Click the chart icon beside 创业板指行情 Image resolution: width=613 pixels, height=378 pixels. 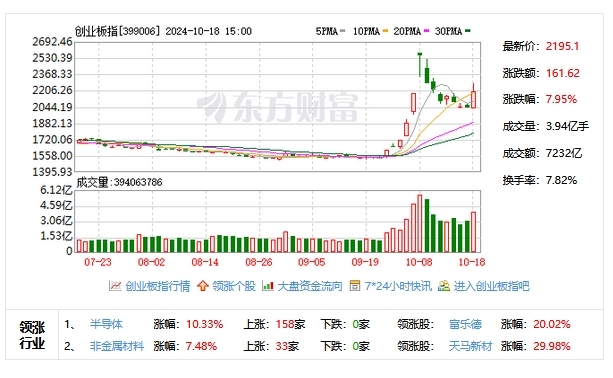pos(115,286)
